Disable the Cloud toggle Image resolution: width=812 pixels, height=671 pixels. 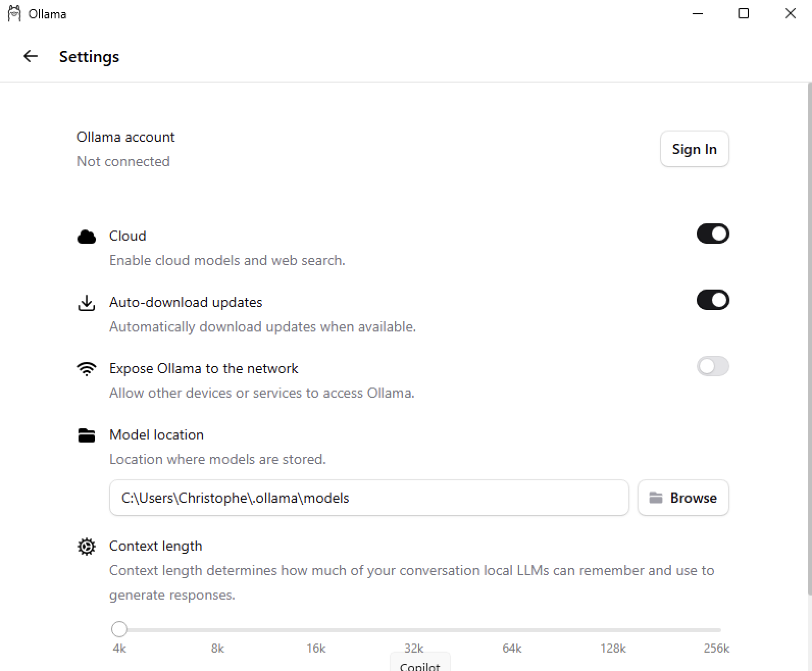click(x=713, y=234)
